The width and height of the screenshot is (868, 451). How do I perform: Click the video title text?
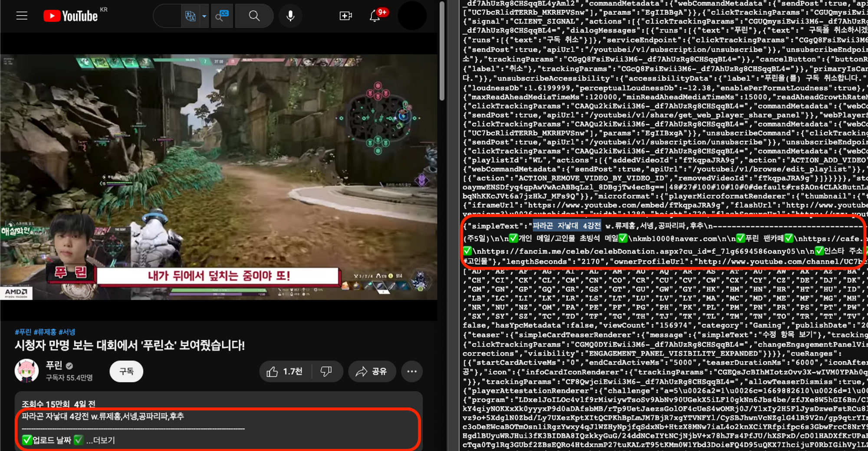point(130,346)
